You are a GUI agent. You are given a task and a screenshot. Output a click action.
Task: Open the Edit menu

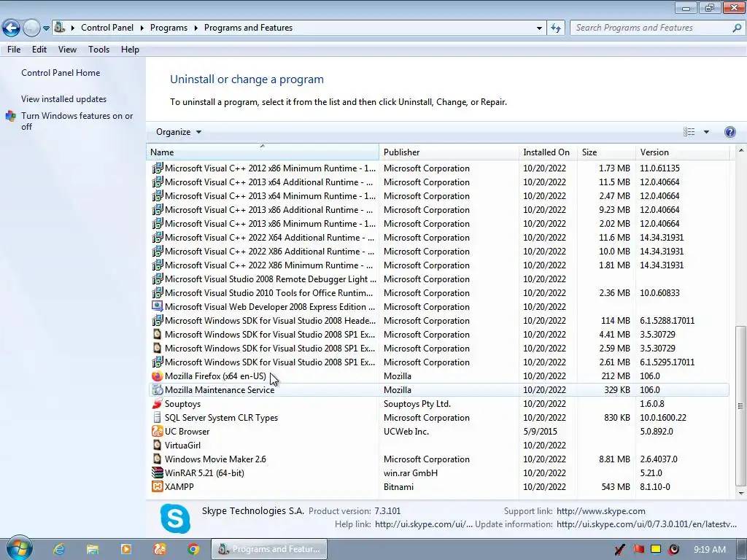tap(39, 50)
